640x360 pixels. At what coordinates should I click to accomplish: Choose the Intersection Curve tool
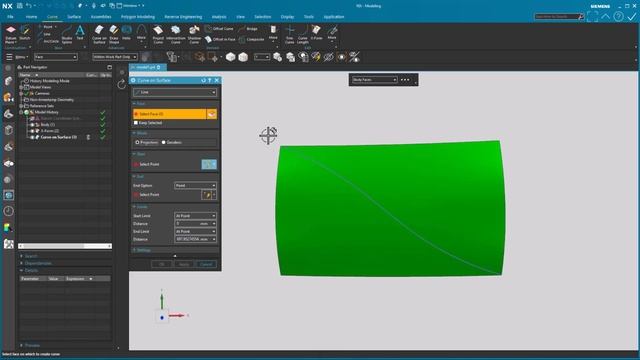[176, 34]
